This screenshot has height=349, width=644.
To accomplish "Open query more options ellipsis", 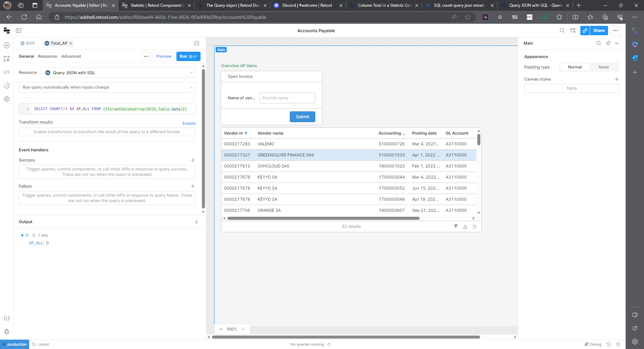I will [x=146, y=56].
